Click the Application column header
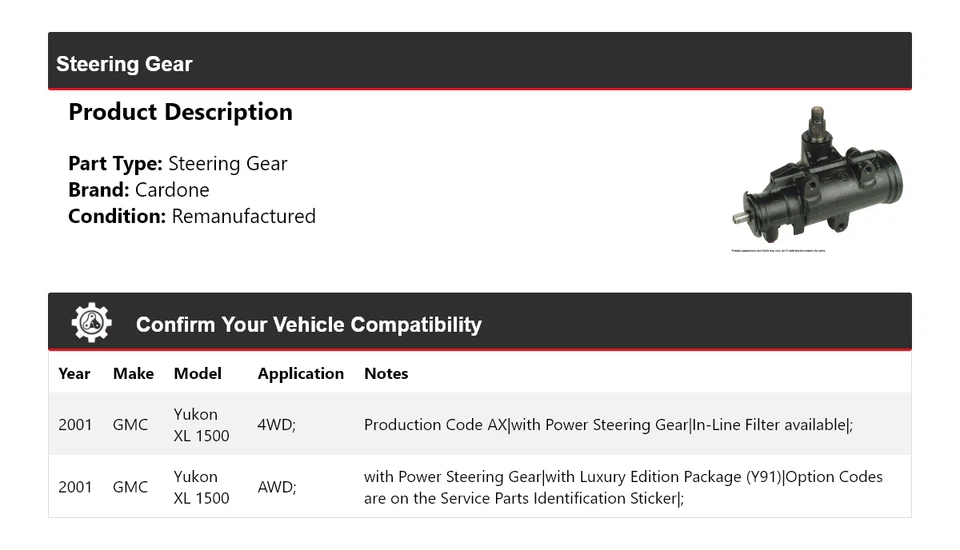The height and width of the screenshot is (550, 960). pos(300,373)
